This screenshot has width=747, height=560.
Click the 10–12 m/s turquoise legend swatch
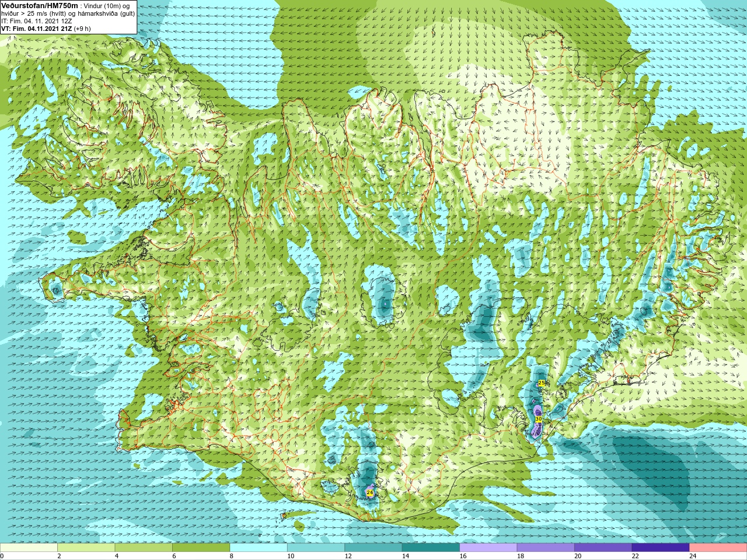point(316,547)
